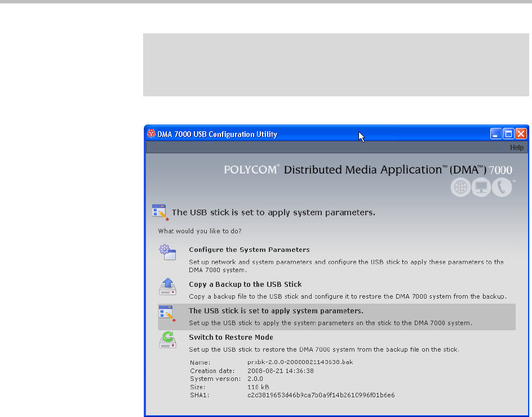
Task: Close the DMA 7000 utility window
Action: coord(521,134)
